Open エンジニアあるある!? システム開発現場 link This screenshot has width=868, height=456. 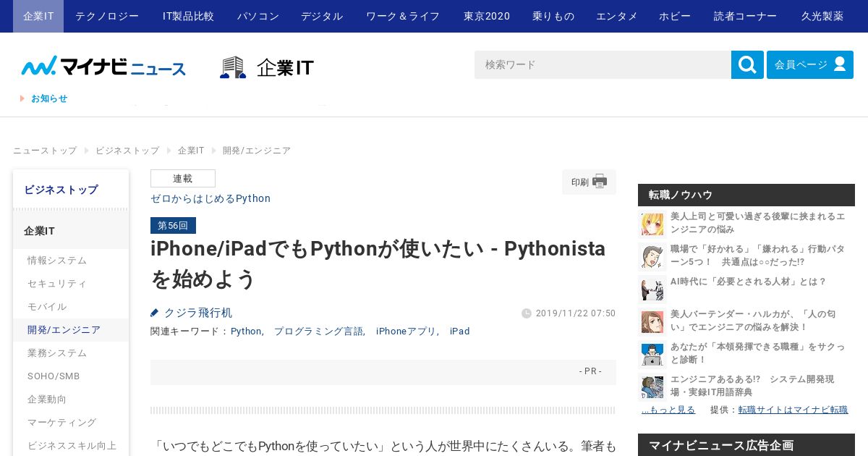tap(752, 386)
